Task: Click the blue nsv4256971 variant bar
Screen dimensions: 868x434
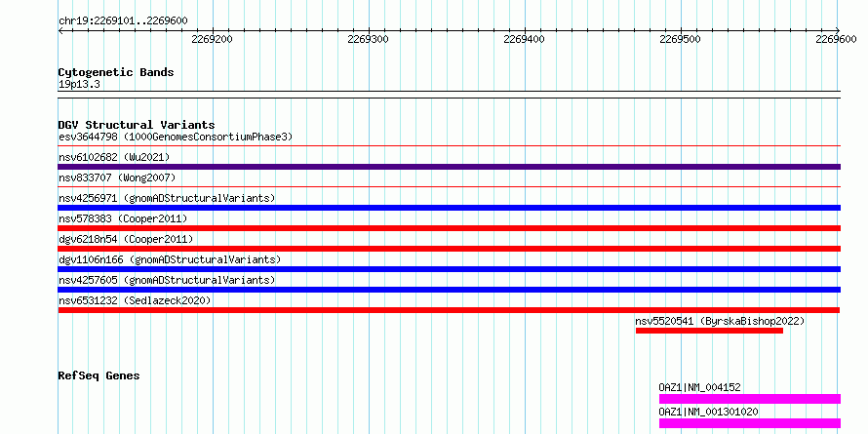Action: [x=450, y=208]
